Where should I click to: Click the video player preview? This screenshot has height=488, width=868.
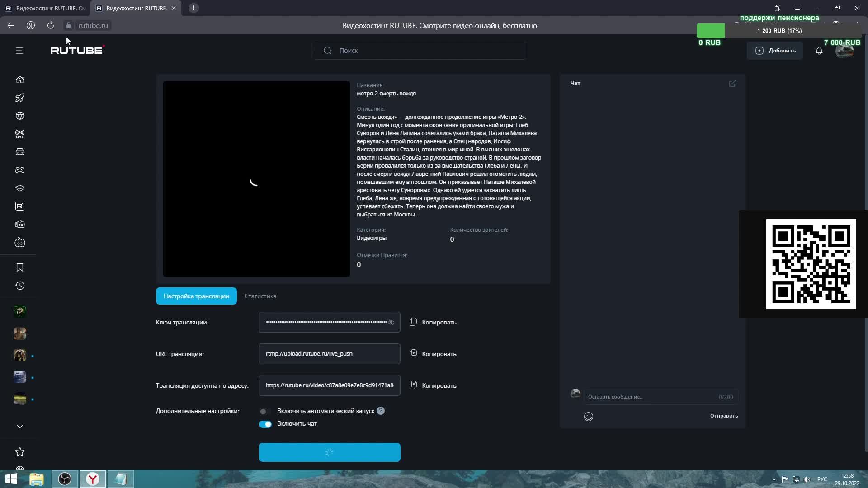pyautogui.click(x=256, y=179)
